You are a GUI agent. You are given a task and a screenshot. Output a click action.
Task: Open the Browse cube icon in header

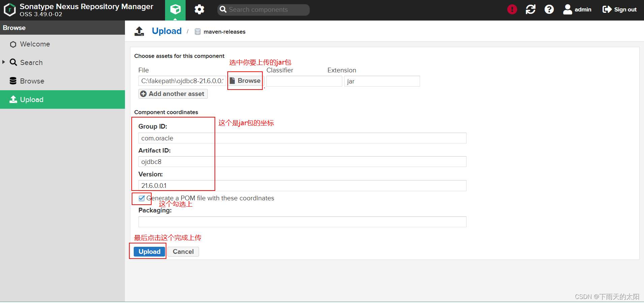pos(175,9)
